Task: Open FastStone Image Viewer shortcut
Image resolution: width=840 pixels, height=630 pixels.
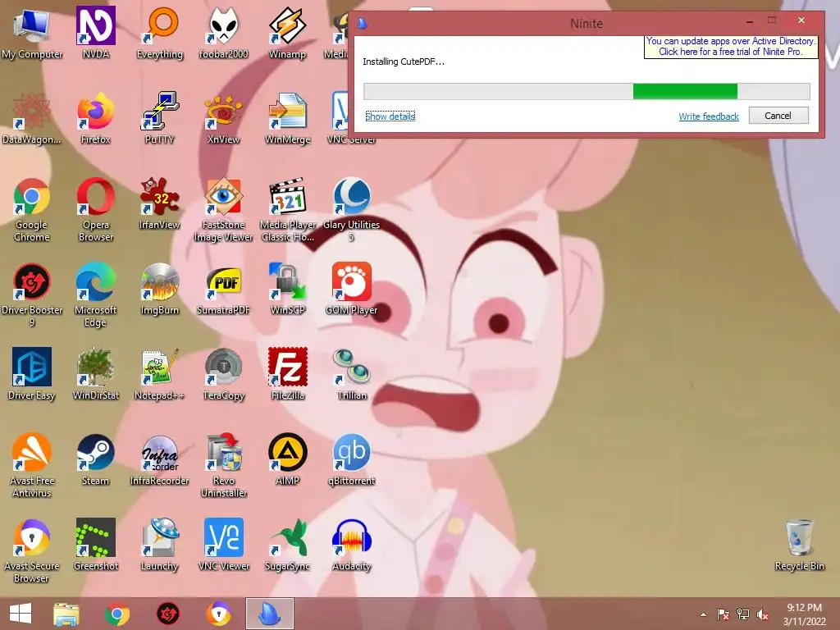Action: coord(223,209)
